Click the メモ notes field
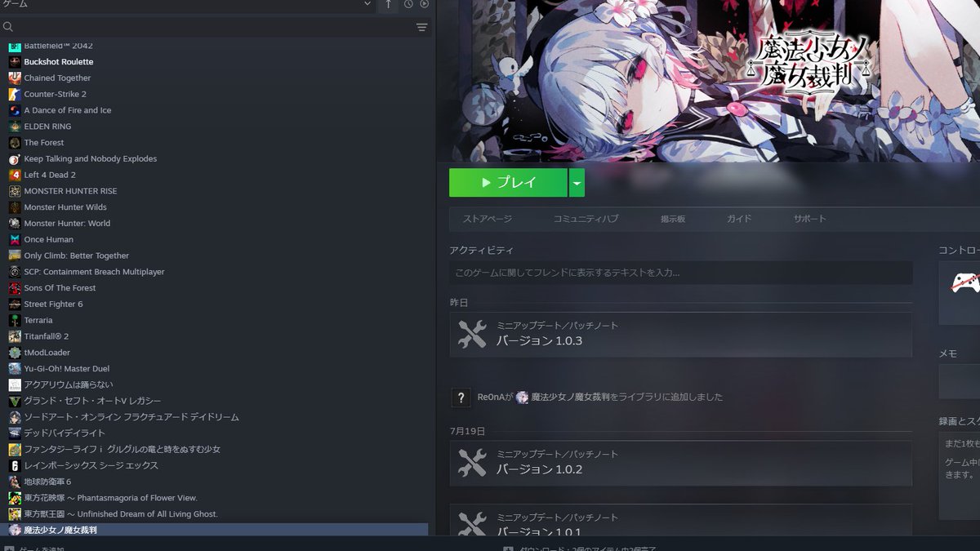This screenshot has width=980, height=551. coord(959,381)
